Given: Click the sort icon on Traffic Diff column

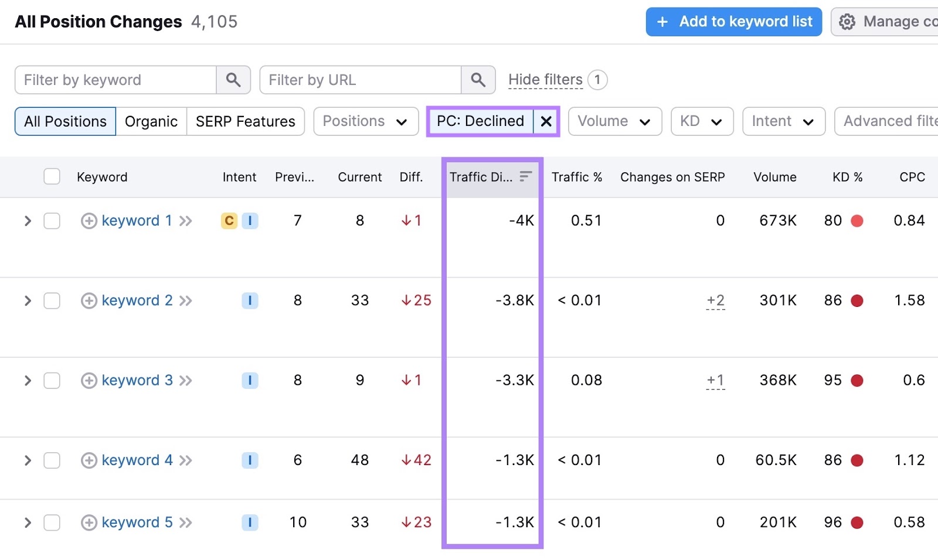Looking at the screenshot, I should (526, 175).
